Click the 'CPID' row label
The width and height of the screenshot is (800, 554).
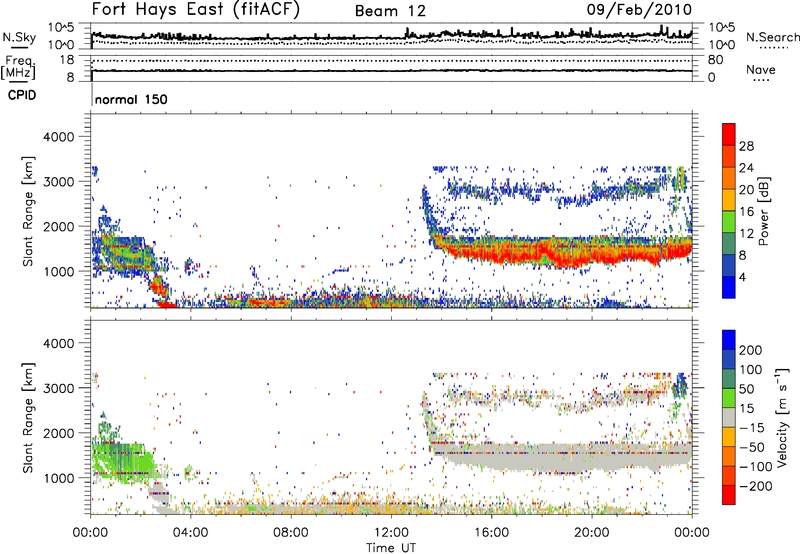coord(22,95)
